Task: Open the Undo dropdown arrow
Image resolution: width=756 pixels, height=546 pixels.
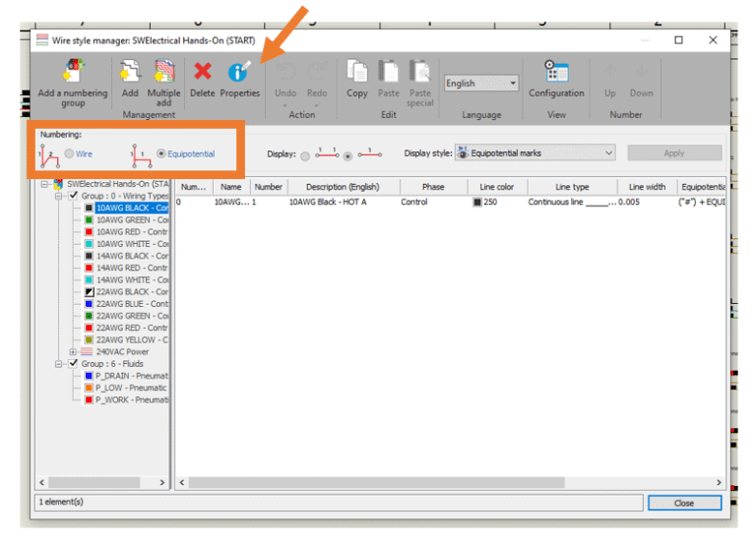Action: point(284,105)
